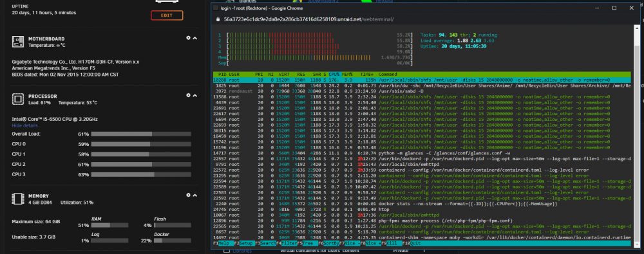Click the PID column header in htop
The image size is (644, 254).
(222, 75)
